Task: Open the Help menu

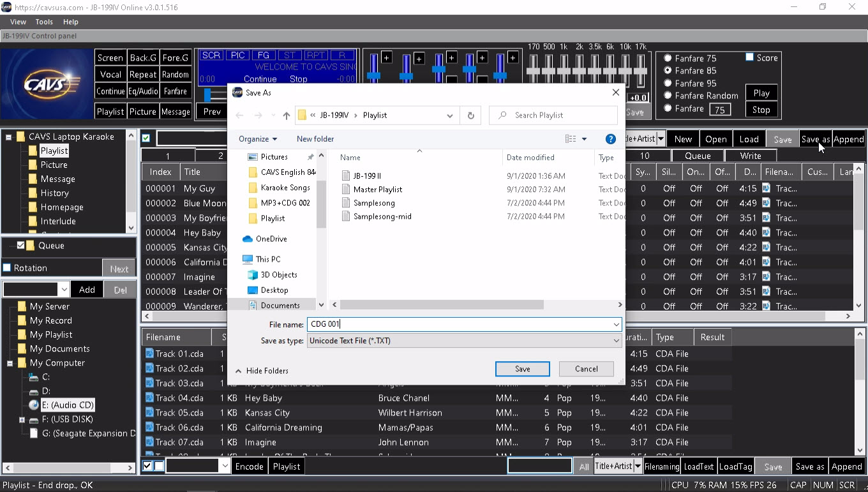Action: pyautogui.click(x=70, y=22)
